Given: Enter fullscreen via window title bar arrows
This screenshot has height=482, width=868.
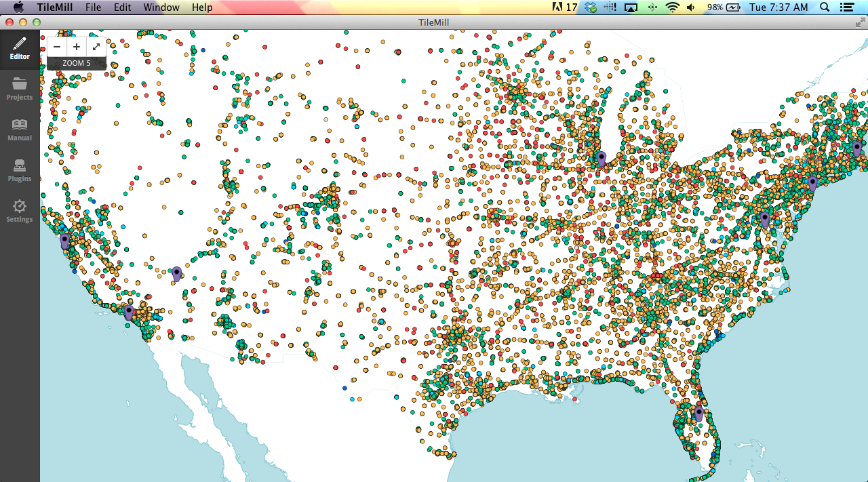Looking at the screenshot, I should (860, 22).
